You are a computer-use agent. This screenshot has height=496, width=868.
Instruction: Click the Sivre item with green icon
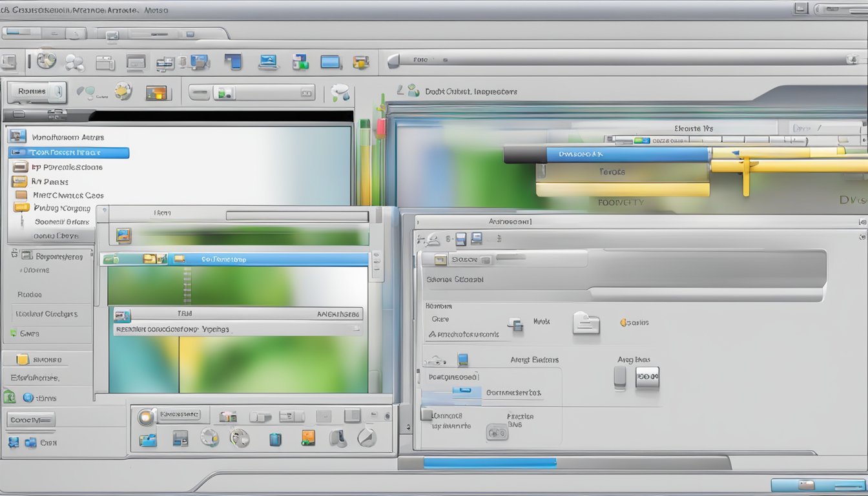coord(25,334)
